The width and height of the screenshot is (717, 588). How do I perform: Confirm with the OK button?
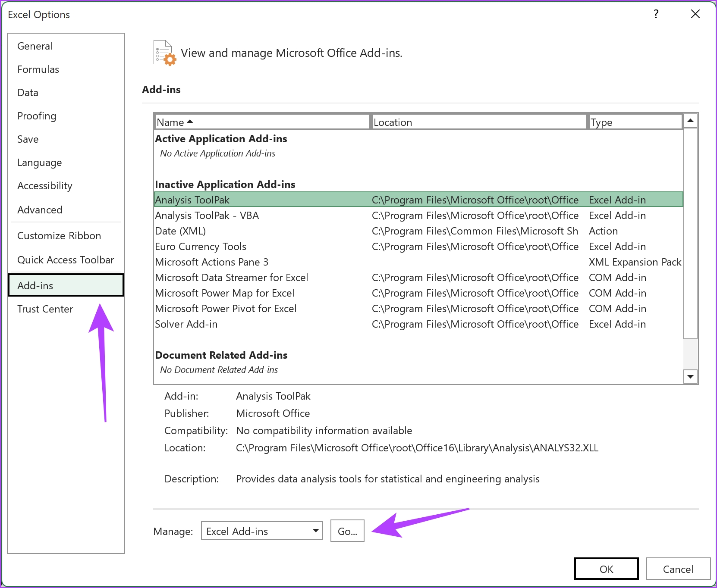click(x=606, y=569)
